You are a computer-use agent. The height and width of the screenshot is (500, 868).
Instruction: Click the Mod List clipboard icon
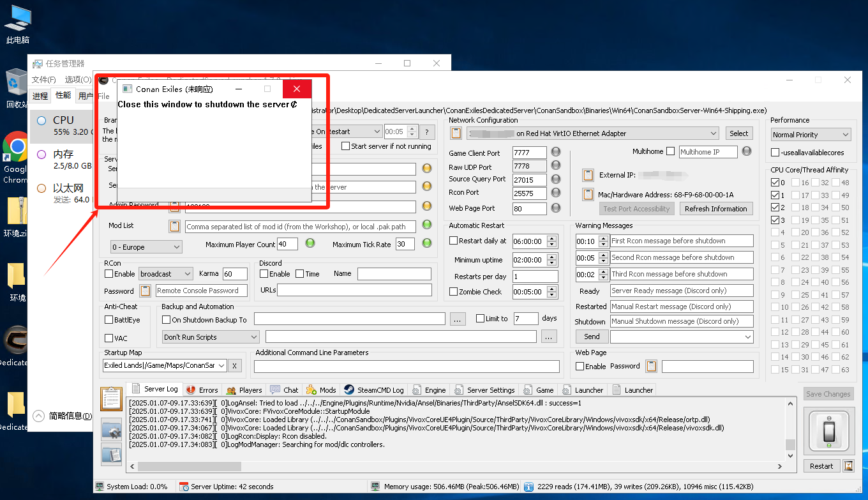[x=174, y=226]
